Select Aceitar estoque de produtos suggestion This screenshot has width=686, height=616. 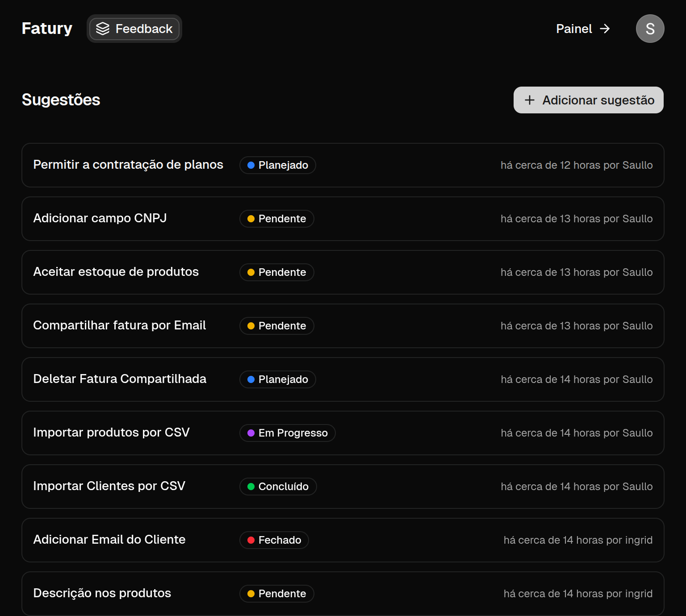(116, 272)
